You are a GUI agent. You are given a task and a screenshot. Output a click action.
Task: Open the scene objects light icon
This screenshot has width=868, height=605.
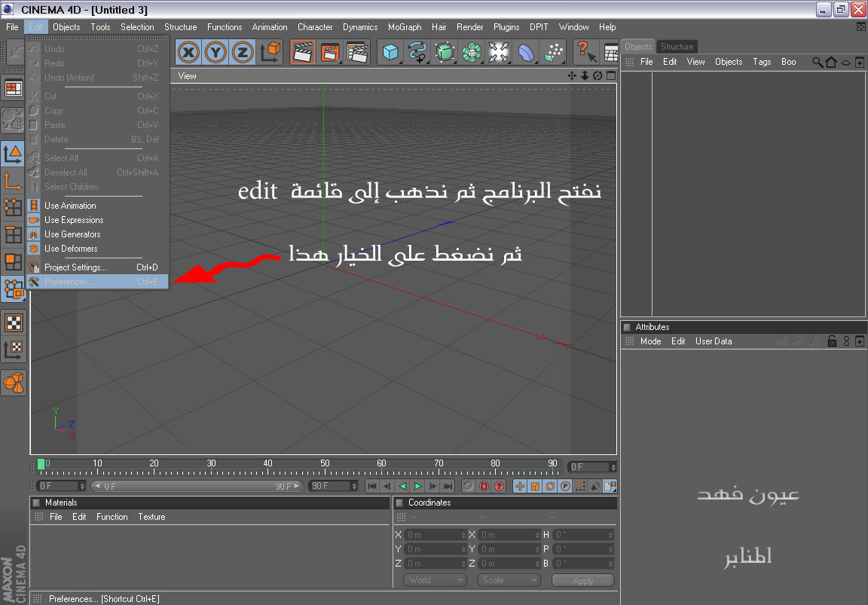(498, 53)
